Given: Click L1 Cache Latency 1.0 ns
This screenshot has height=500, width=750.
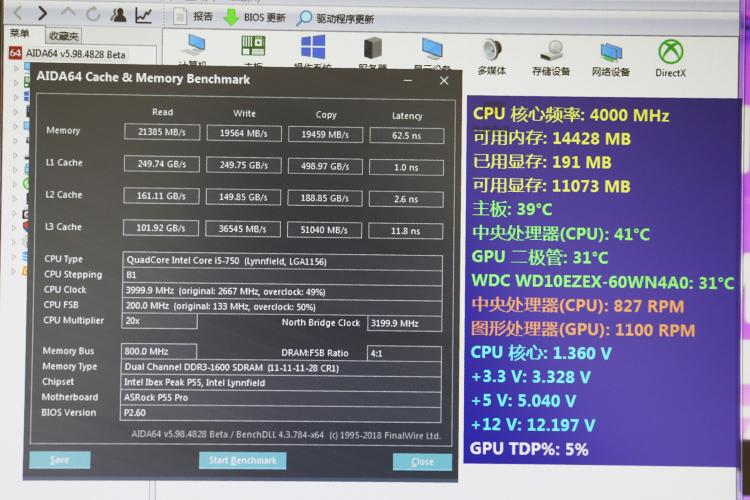Looking at the screenshot, I should (406, 167).
